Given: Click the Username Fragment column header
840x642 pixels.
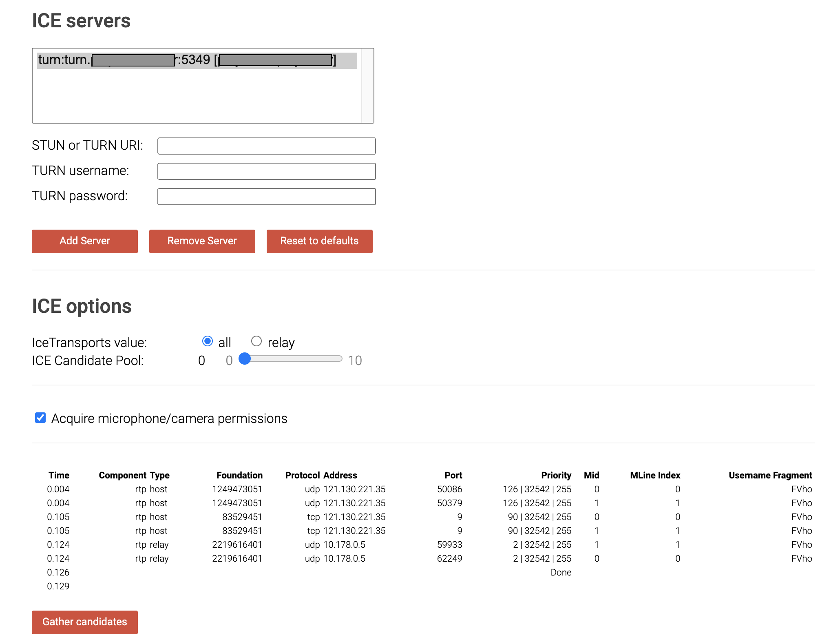Looking at the screenshot, I should click(x=770, y=475).
